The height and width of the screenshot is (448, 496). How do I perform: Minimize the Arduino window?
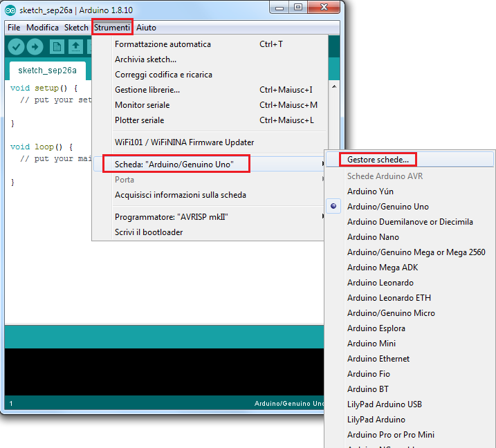point(279,8)
